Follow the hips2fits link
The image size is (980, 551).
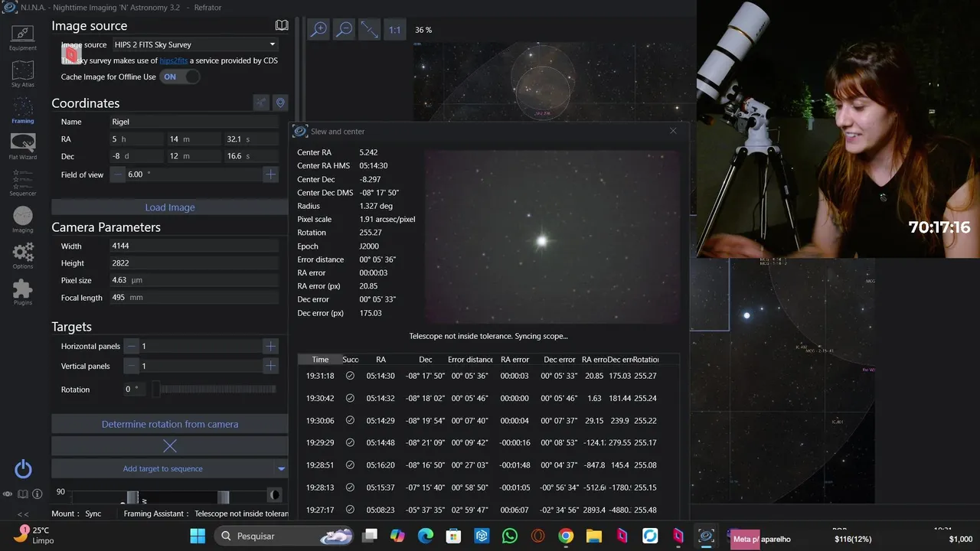[x=173, y=60]
